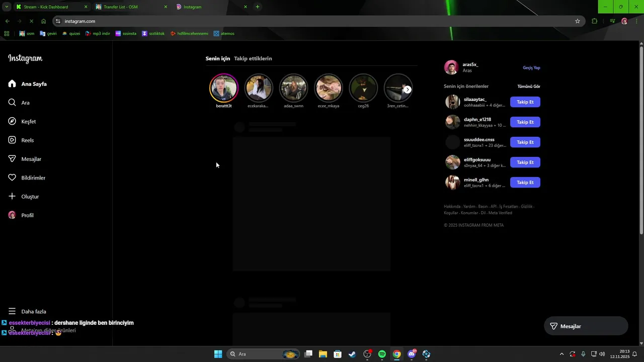The image size is (644, 362).
Task: Open the sssinsta bookmark
Action: tap(126, 34)
